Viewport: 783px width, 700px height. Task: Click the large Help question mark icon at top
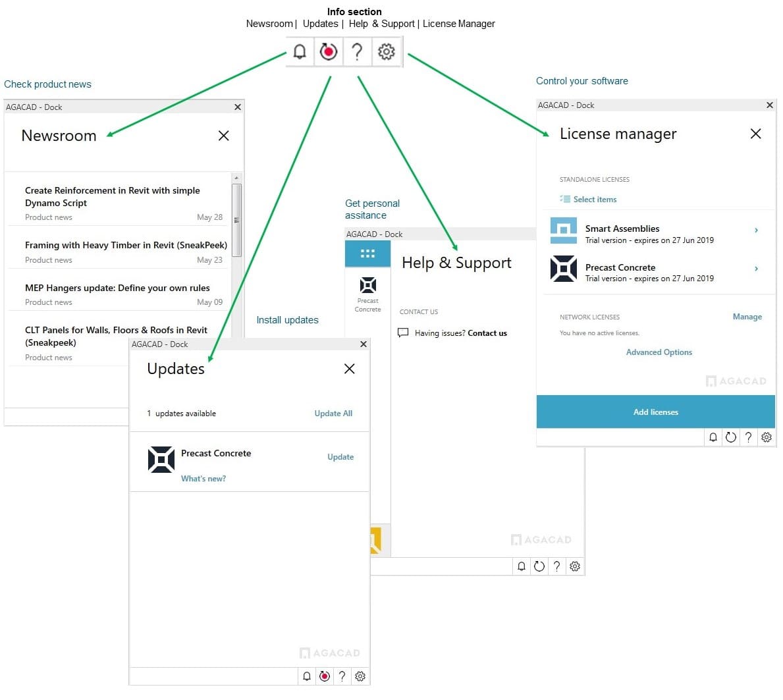tap(357, 51)
